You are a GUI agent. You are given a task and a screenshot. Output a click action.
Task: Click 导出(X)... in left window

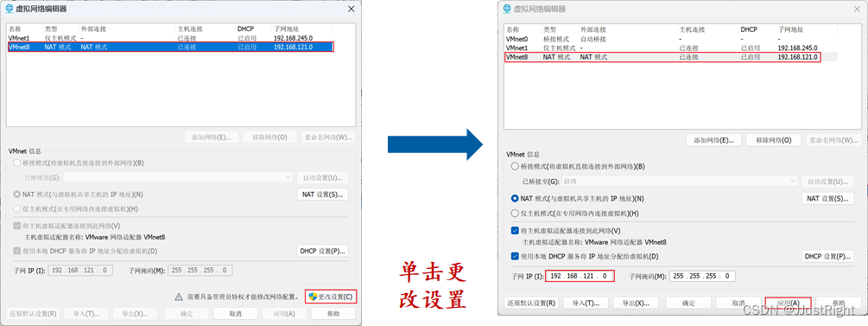135,313
